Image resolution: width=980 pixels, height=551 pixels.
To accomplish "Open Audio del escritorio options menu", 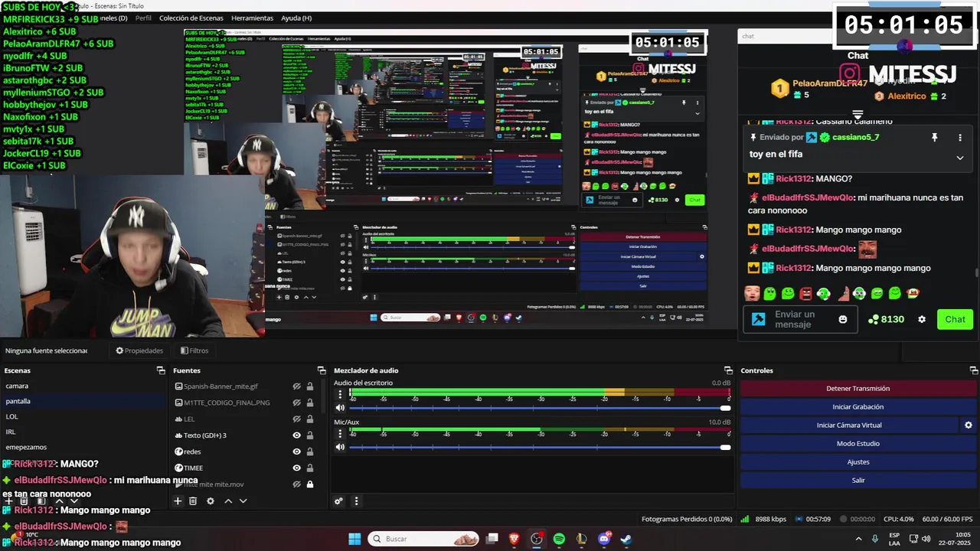I will tap(341, 395).
